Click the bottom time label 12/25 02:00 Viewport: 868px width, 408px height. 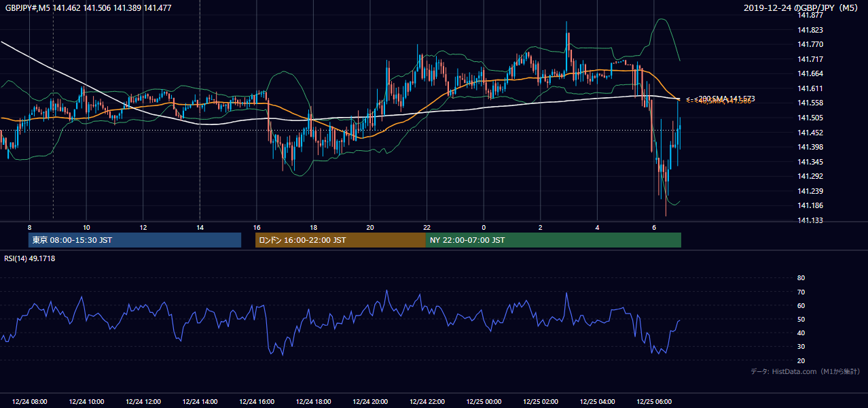pos(541,402)
